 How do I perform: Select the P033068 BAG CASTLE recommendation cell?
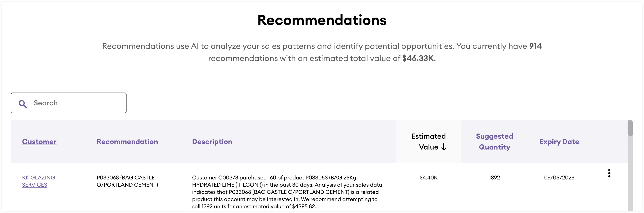127,181
